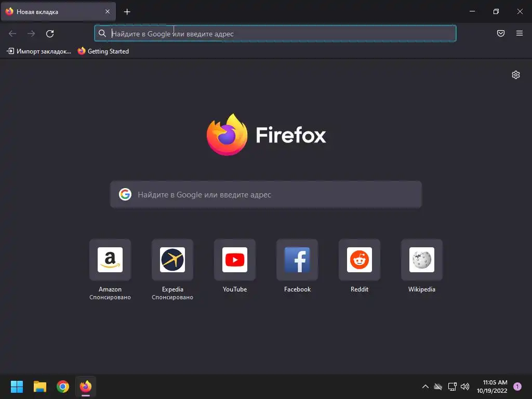Restore down the Firefox window
The height and width of the screenshot is (399, 532).
496,11
